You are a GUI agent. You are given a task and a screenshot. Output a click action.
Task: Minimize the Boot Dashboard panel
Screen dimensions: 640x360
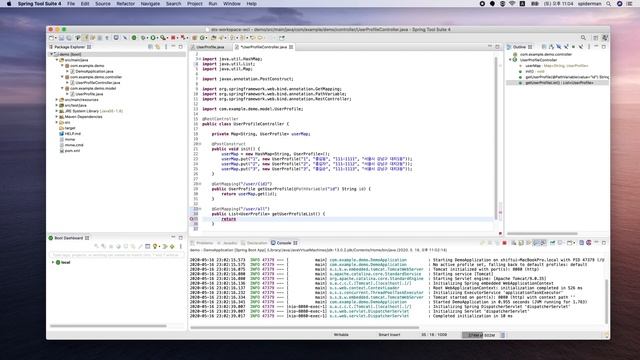pos(173,237)
